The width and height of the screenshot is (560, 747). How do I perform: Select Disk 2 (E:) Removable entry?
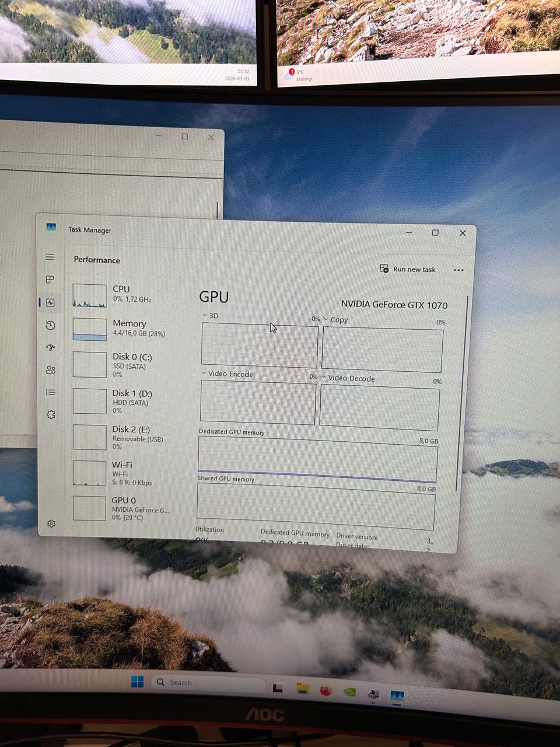point(123,437)
